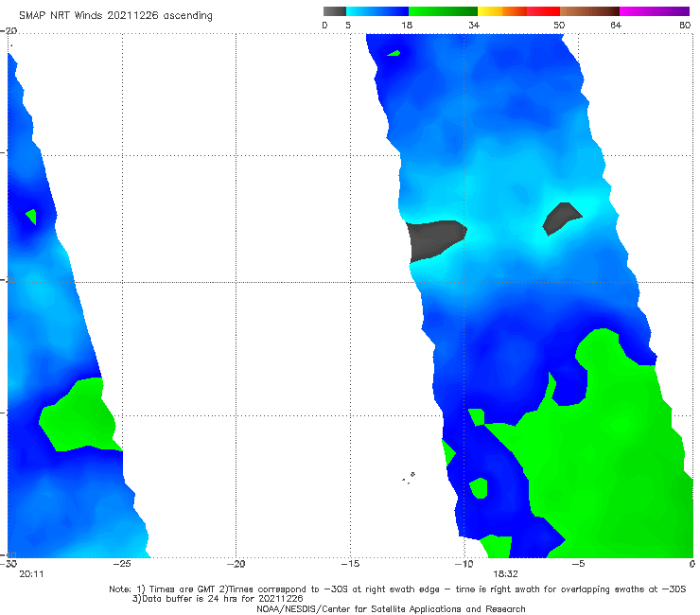Click the note 'Data buffer is 24 hrs'

click(191, 599)
